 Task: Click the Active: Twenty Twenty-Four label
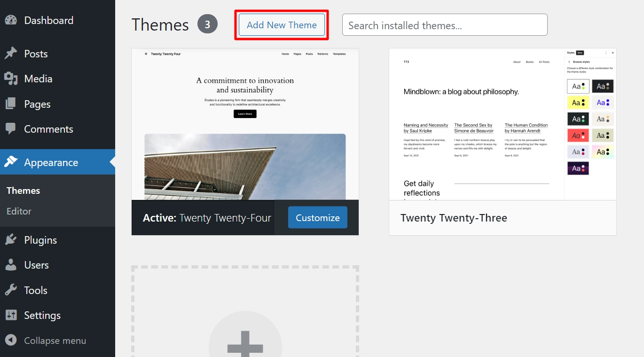click(x=207, y=218)
